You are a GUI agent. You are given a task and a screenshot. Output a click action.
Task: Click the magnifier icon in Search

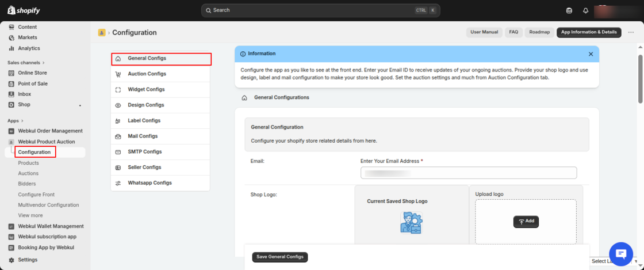(x=209, y=10)
